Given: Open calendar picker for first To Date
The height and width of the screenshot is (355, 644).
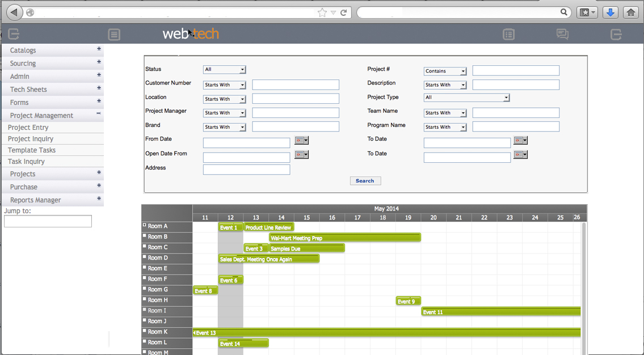Looking at the screenshot, I should tap(520, 141).
